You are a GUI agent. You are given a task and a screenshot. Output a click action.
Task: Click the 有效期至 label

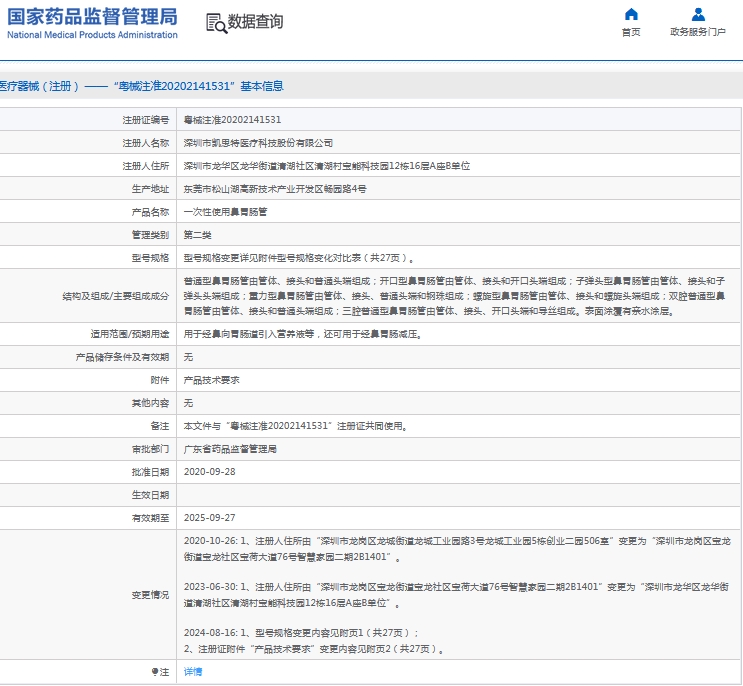(x=150, y=518)
